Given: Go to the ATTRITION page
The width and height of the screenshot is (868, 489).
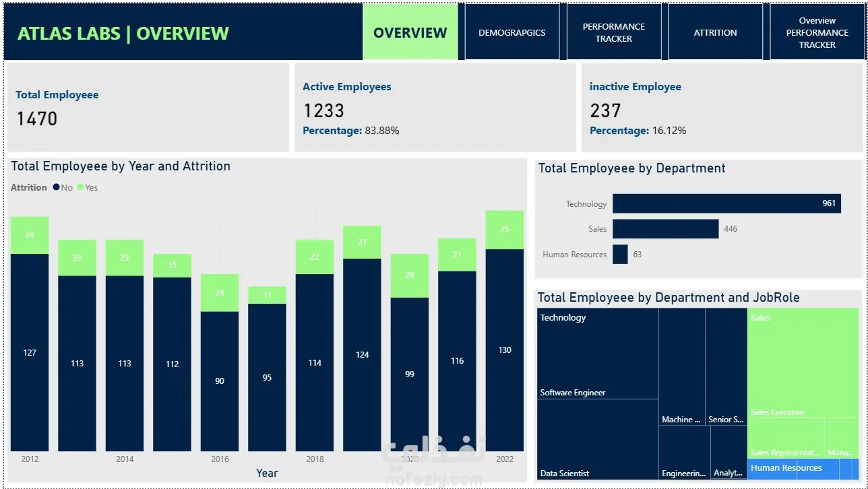Looking at the screenshot, I should [x=715, y=32].
